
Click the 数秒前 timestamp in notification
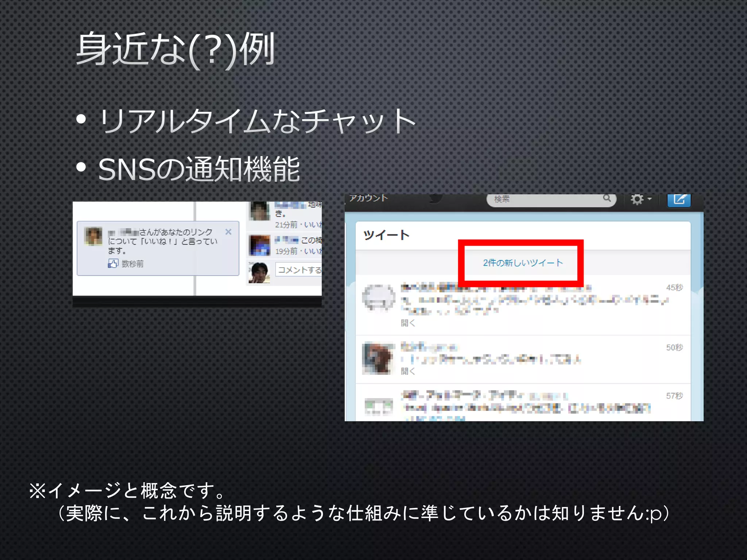pos(132,264)
